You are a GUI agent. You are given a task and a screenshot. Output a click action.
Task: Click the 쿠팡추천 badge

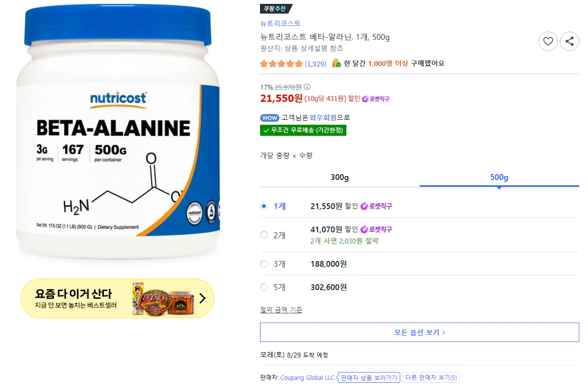tap(276, 9)
